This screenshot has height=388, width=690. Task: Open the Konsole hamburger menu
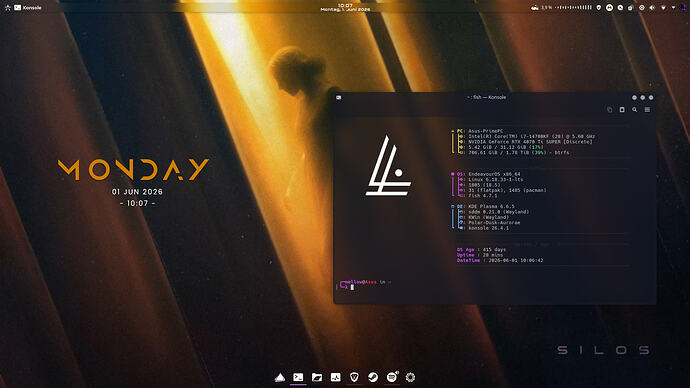647,110
